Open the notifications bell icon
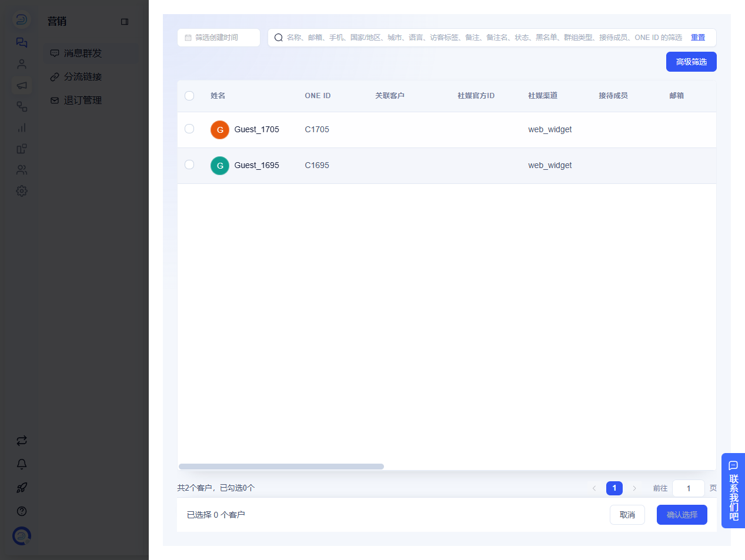Screen dimensions: 745x560 coord(22,464)
